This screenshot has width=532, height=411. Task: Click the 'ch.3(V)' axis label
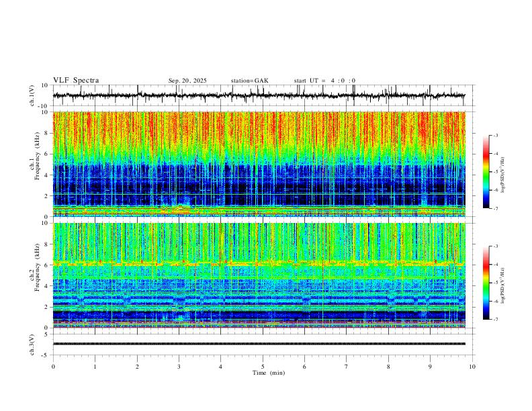pos(32,345)
